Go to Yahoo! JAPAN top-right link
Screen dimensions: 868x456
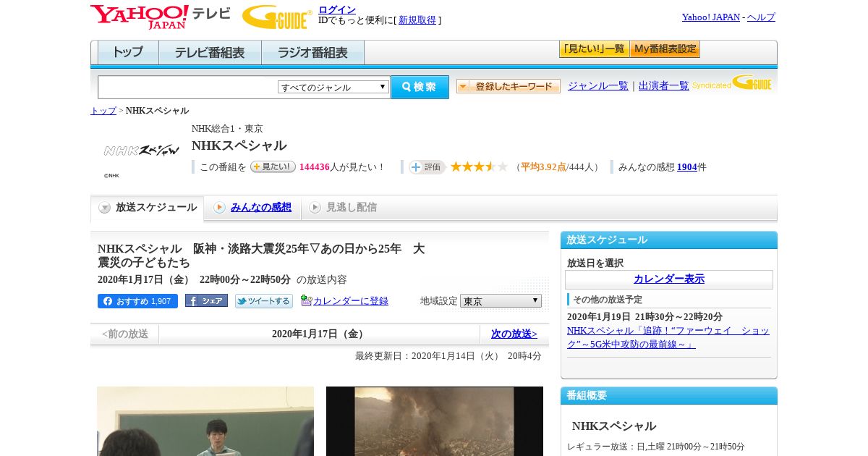pyautogui.click(x=710, y=17)
